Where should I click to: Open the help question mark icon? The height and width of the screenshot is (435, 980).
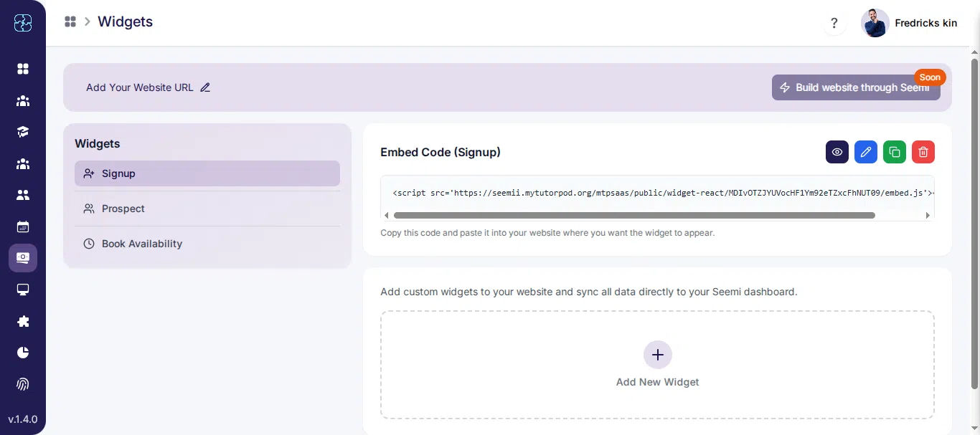[x=834, y=23]
